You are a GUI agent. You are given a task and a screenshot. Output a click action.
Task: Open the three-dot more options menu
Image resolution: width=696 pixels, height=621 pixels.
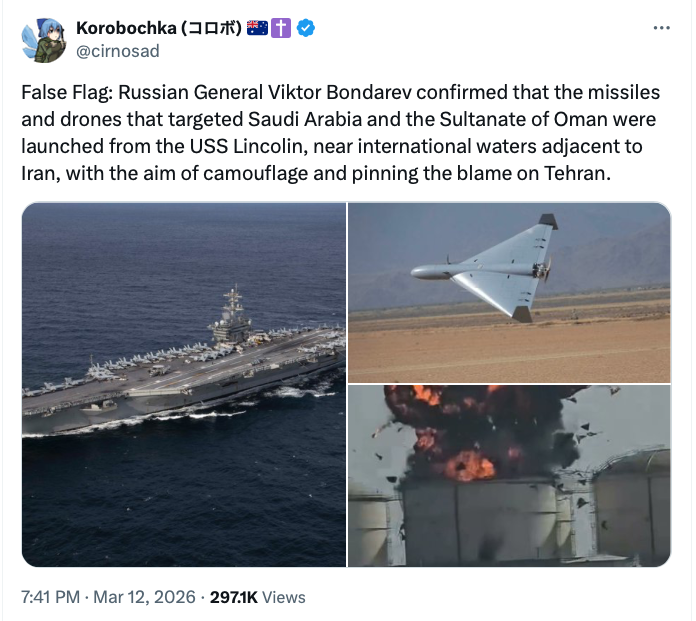pyautogui.click(x=661, y=29)
